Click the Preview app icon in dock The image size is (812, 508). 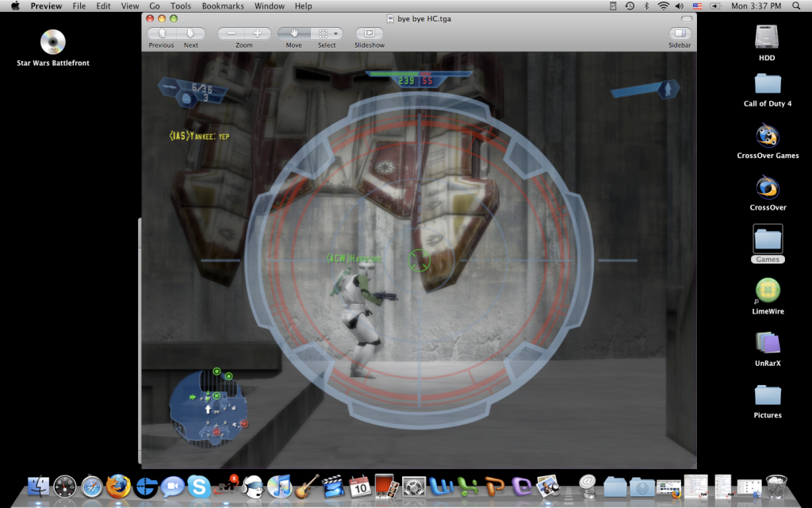pyautogui.click(x=548, y=487)
